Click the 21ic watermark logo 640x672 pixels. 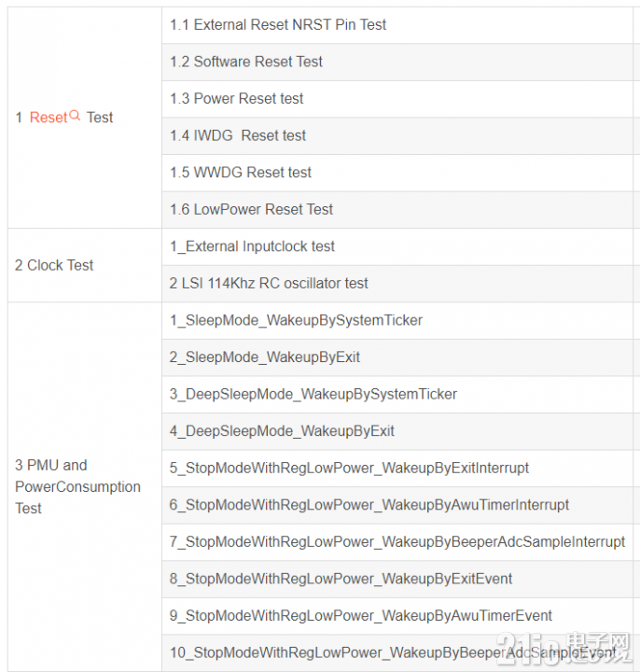pyautogui.click(x=564, y=649)
